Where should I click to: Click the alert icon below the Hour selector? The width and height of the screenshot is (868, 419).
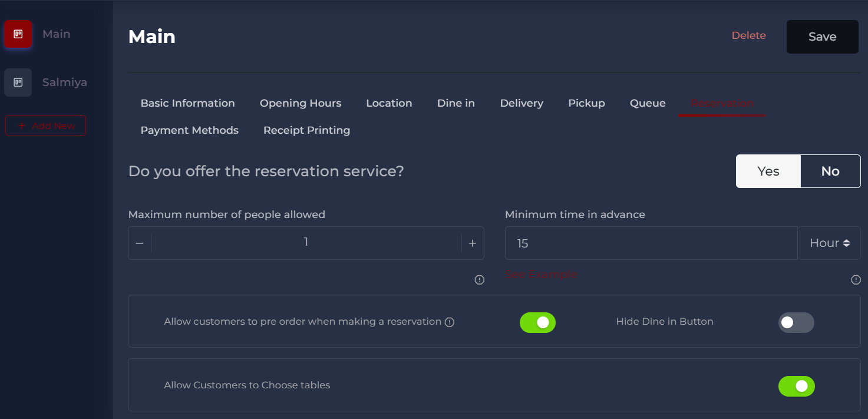click(x=856, y=280)
